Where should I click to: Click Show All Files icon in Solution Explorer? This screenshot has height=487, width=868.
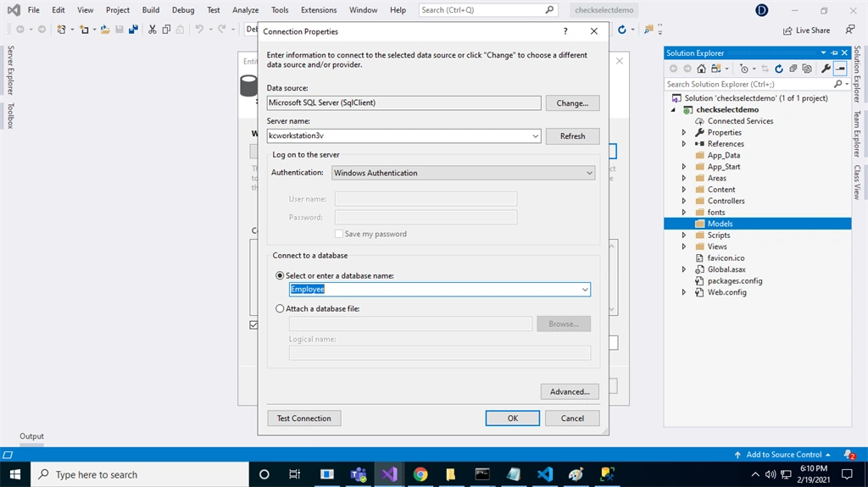[x=807, y=69]
